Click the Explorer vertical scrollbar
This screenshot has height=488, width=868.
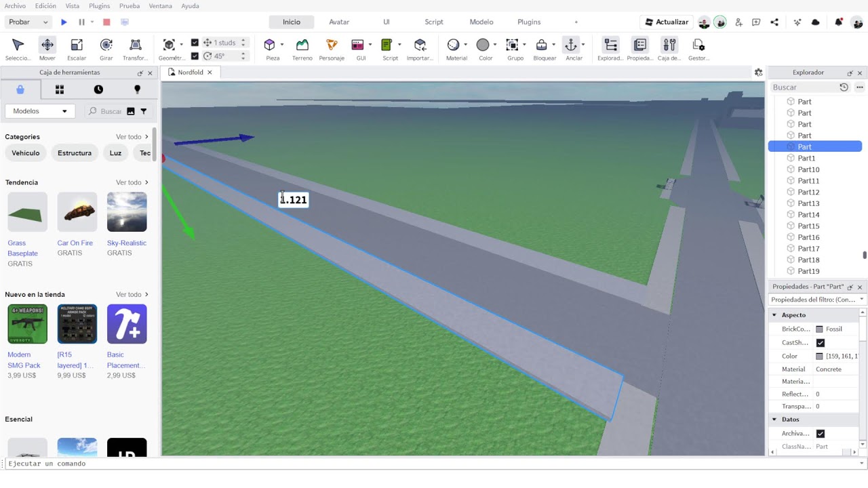point(865,255)
